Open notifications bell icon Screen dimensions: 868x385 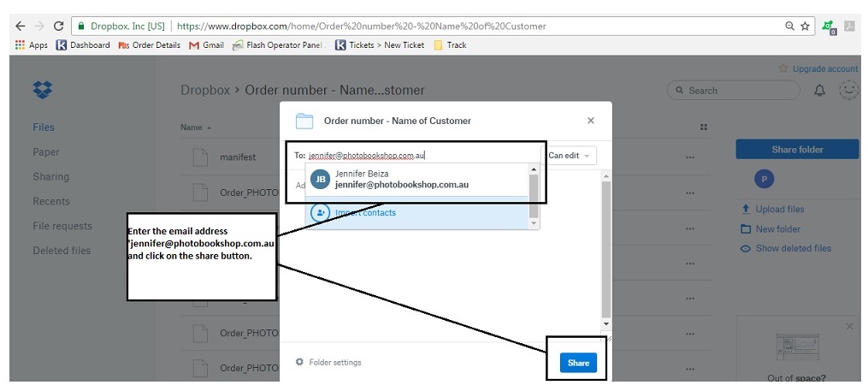pyautogui.click(x=820, y=91)
